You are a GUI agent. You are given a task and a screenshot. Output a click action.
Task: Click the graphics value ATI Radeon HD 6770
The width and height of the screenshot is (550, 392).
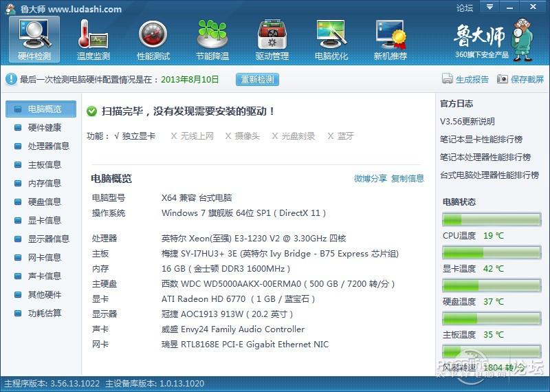238,299
